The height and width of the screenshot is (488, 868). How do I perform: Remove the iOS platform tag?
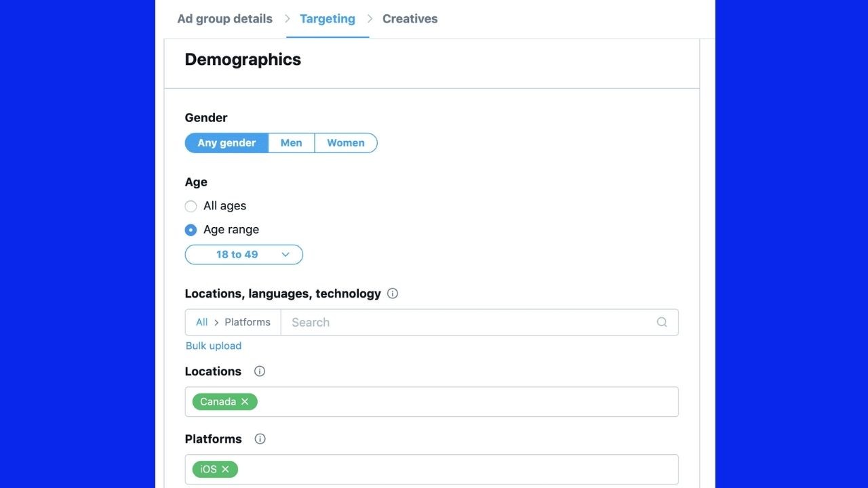coord(225,469)
